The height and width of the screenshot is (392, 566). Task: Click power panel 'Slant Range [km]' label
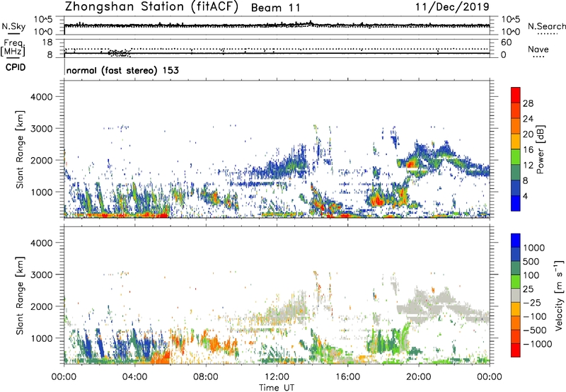tap(20, 149)
